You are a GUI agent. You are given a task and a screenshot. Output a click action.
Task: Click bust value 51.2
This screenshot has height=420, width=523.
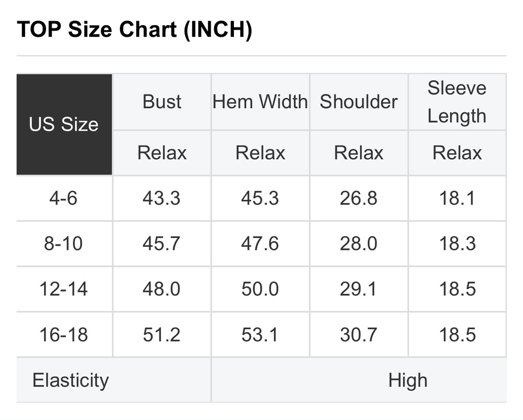pos(161,335)
